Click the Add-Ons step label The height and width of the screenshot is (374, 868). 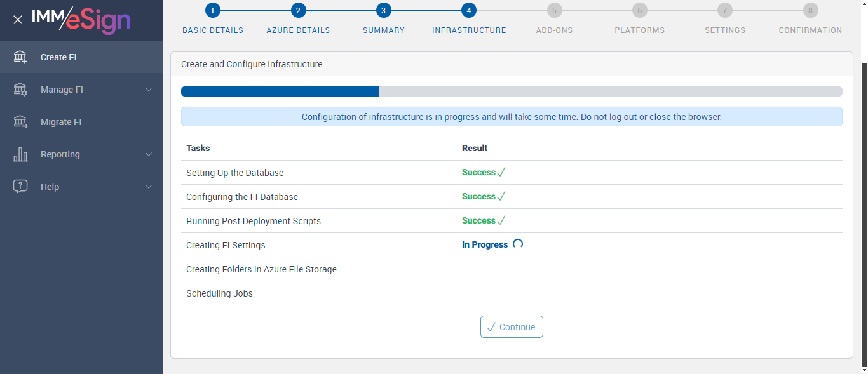pyautogui.click(x=554, y=30)
